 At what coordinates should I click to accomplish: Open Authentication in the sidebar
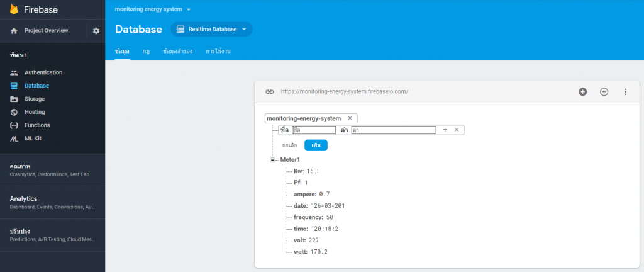coord(43,72)
